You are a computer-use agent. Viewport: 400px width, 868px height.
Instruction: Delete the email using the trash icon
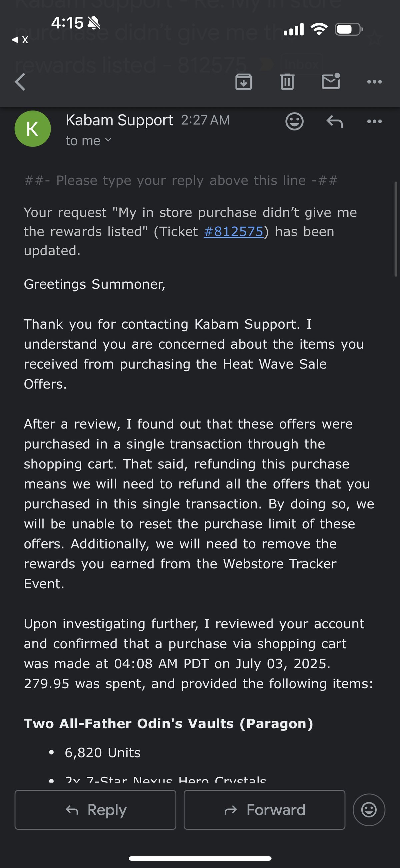287,82
